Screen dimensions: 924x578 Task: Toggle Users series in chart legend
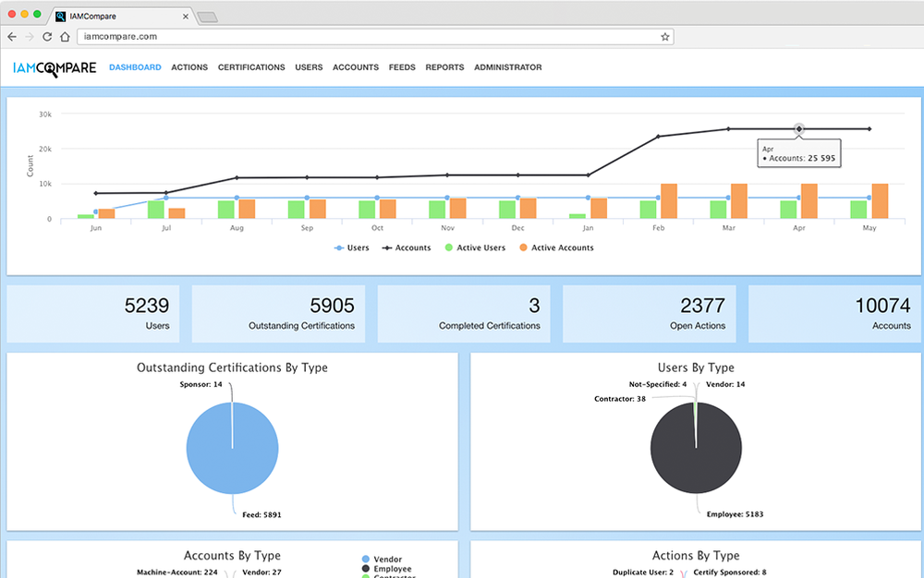point(351,247)
